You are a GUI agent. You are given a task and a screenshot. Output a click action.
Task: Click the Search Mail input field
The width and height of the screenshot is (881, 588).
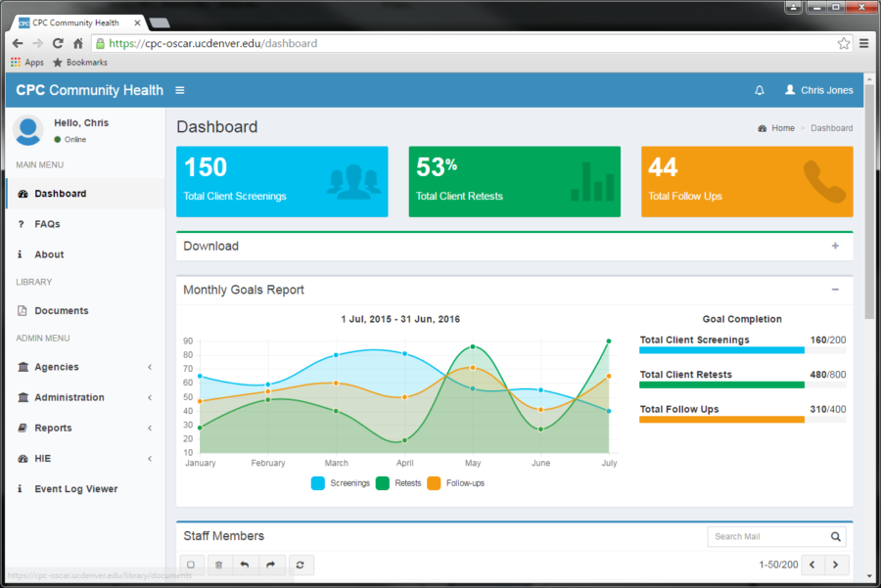point(765,536)
